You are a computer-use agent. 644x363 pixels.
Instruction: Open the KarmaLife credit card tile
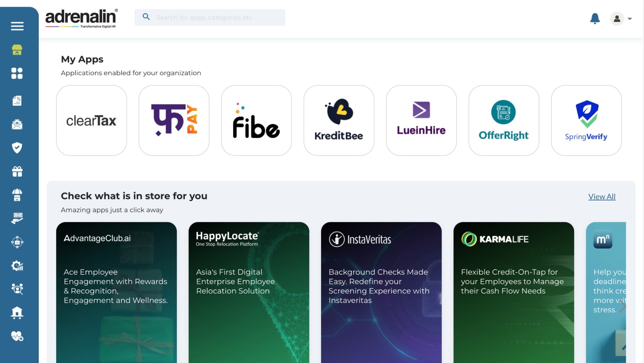click(513, 292)
